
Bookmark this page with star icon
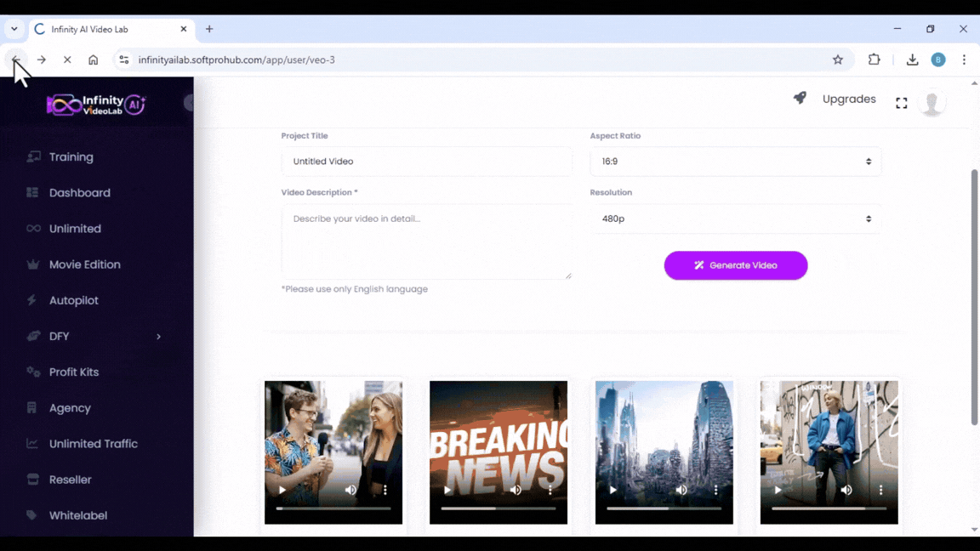tap(838, 60)
